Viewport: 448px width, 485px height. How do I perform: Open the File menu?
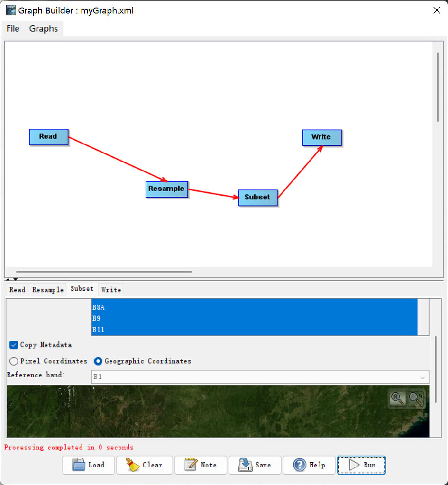[x=12, y=28]
